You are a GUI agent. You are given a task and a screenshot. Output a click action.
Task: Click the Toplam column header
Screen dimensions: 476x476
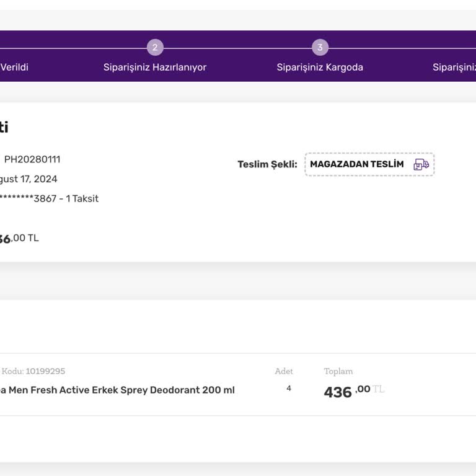click(x=338, y=371)
